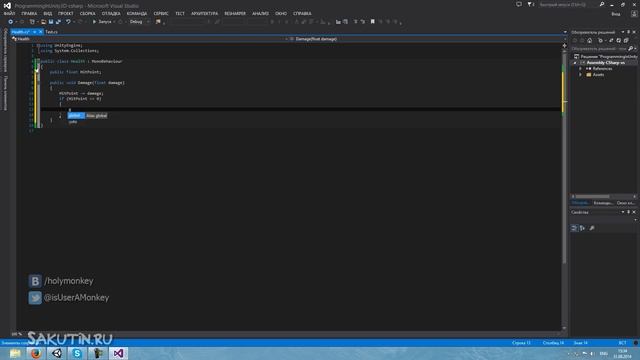Toggle Свойства panel auto-hide pin

(629, 212)
